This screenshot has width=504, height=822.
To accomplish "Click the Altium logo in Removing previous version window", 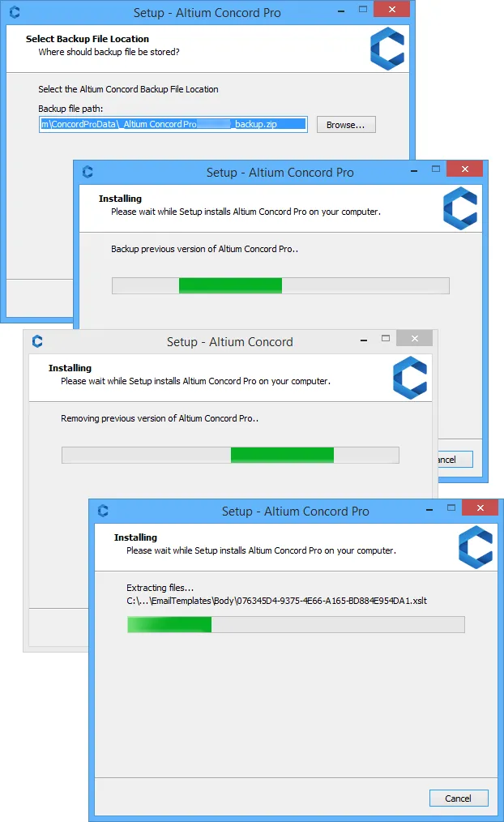I will click(x=410, y=378).
